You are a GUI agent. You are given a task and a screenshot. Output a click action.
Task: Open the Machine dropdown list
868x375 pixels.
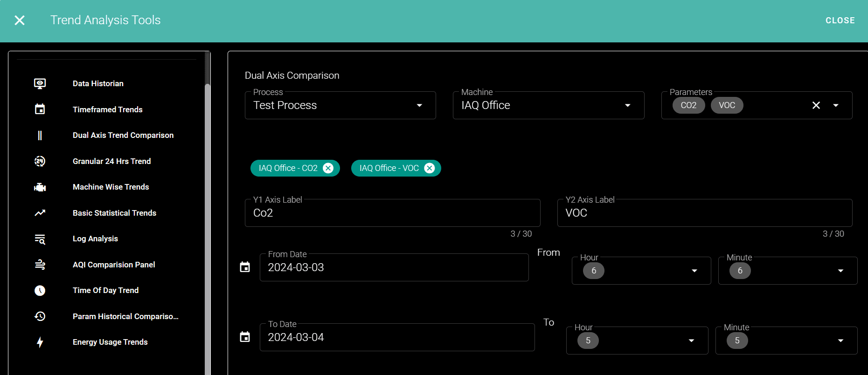pos(627,105)
